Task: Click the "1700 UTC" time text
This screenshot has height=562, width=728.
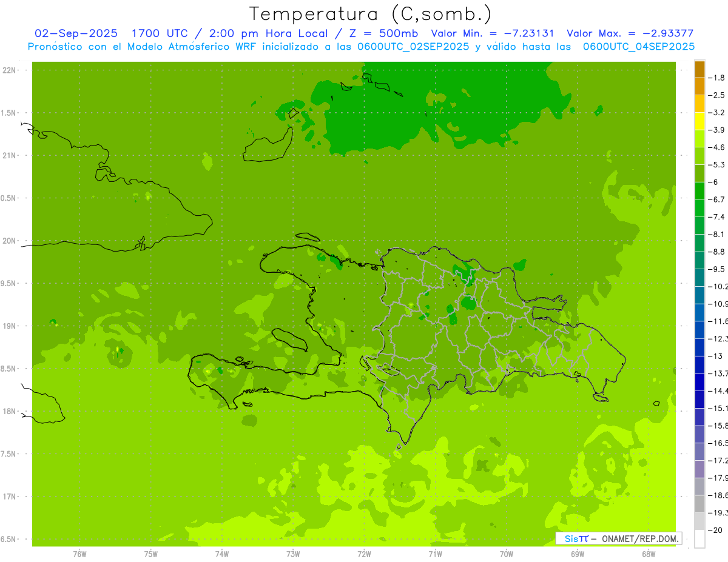Action: pos(160,33)
